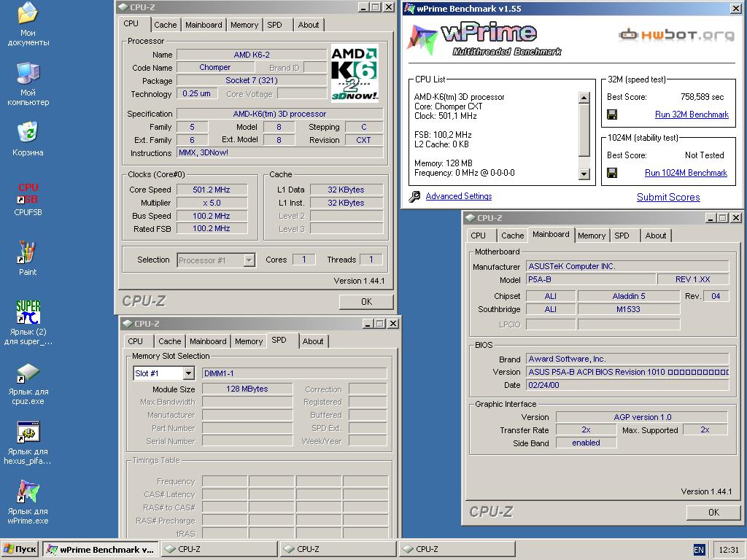Click the Aladdin 5 chipset field

[x=629, y=296]
